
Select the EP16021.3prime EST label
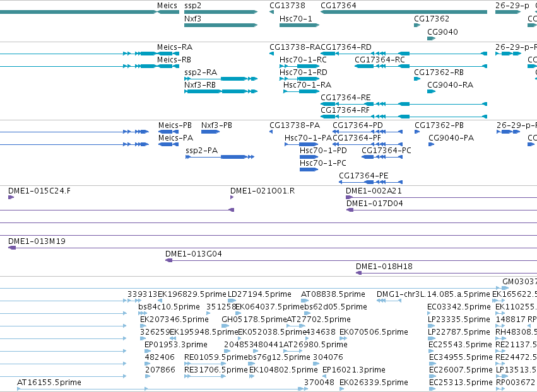click(354, 370)
